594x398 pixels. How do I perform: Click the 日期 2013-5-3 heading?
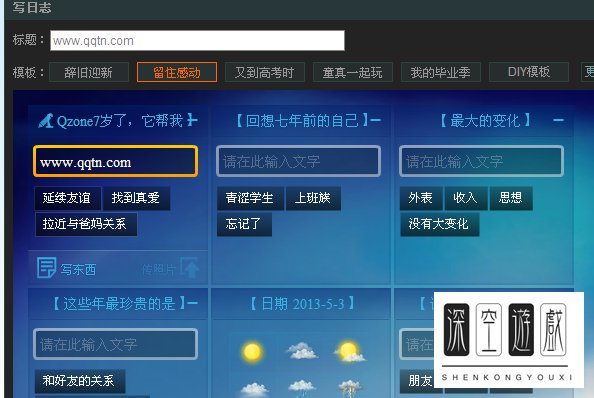[302, 304]
